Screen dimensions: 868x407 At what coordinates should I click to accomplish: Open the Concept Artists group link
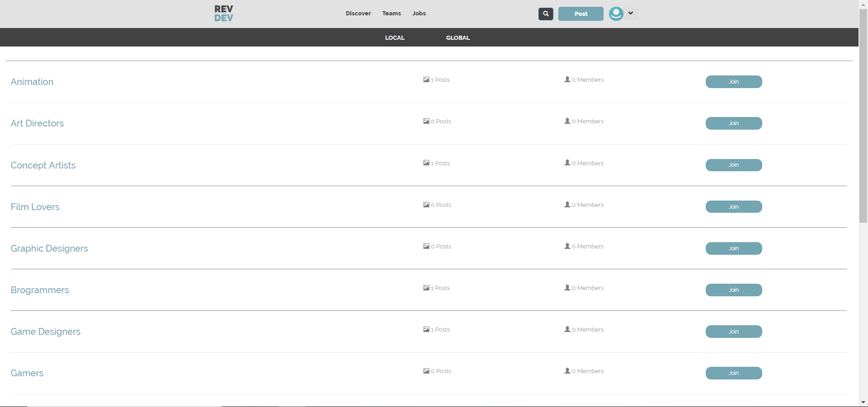pos(43,165)
